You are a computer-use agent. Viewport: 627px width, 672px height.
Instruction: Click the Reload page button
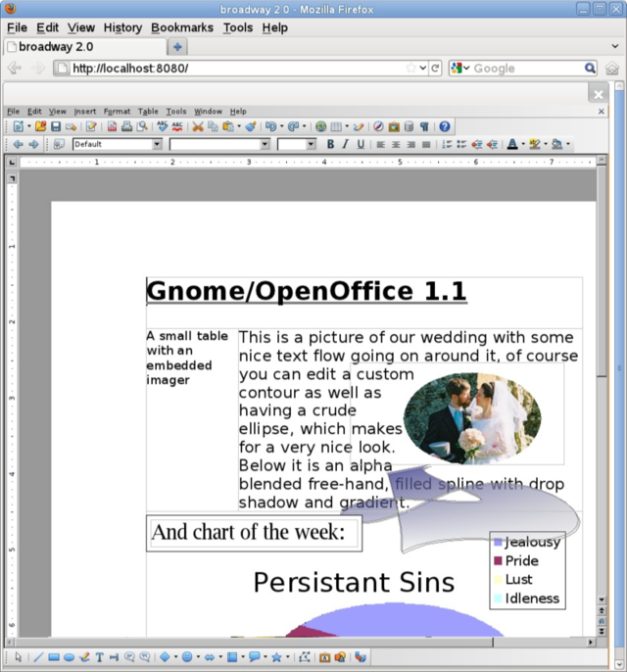tap(436, 69)
